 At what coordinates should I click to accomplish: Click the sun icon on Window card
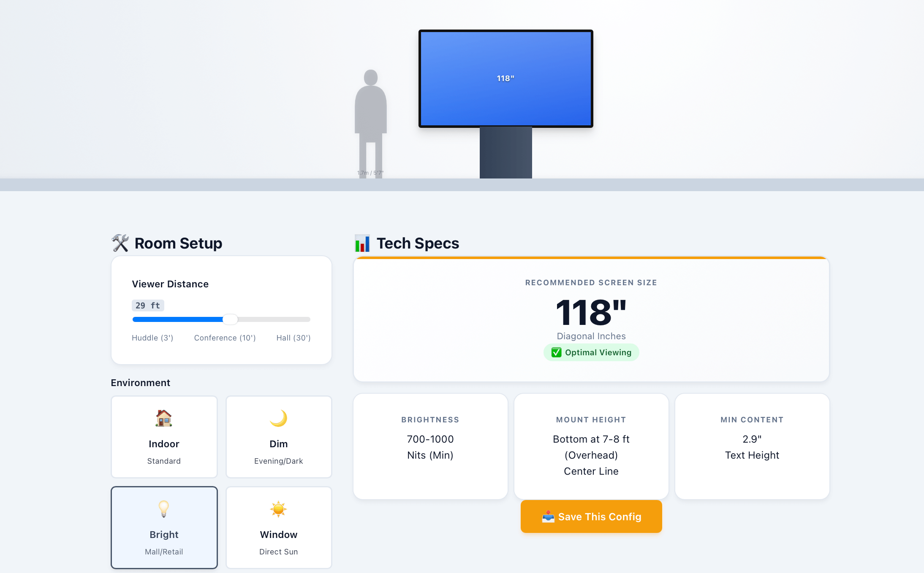[x=279, y=509]
